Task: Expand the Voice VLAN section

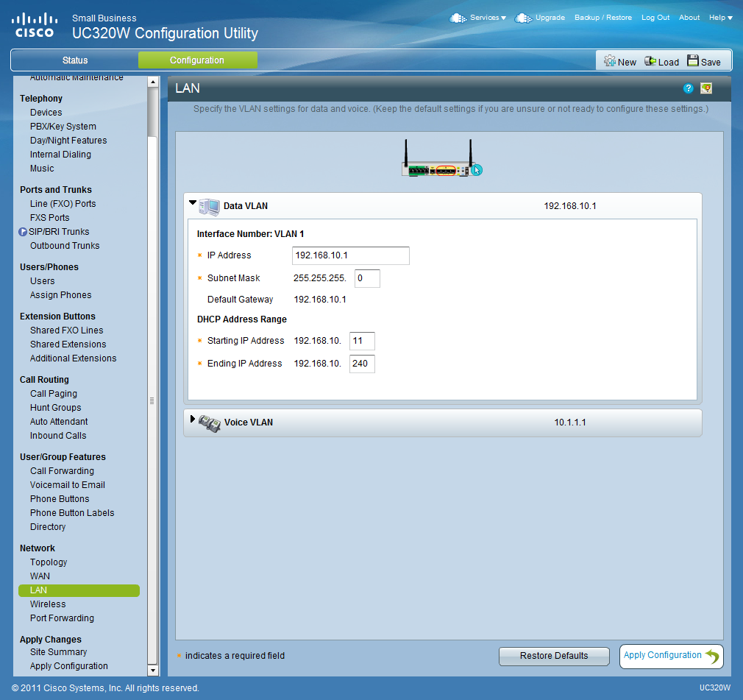Action: point(193,419)
